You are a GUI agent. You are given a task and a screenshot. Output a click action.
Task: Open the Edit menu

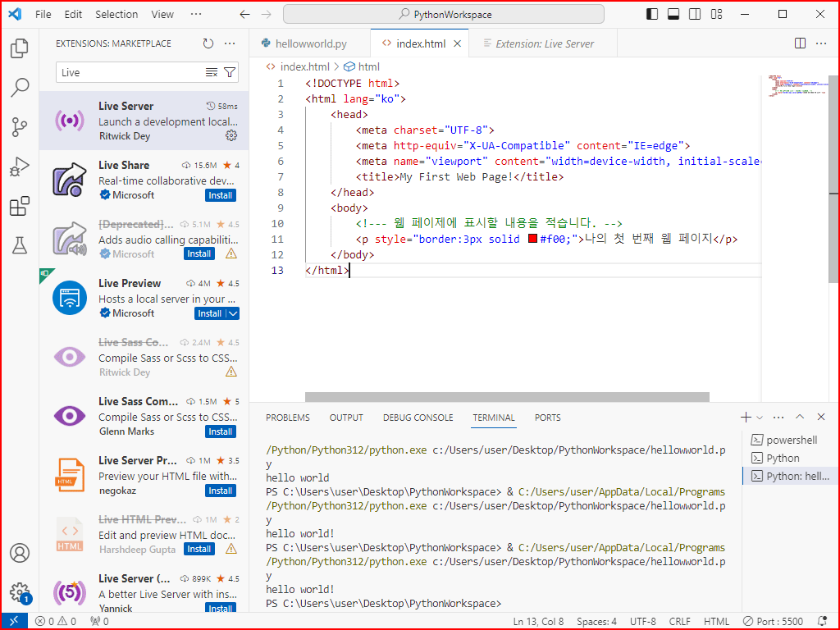coord(73,15)
